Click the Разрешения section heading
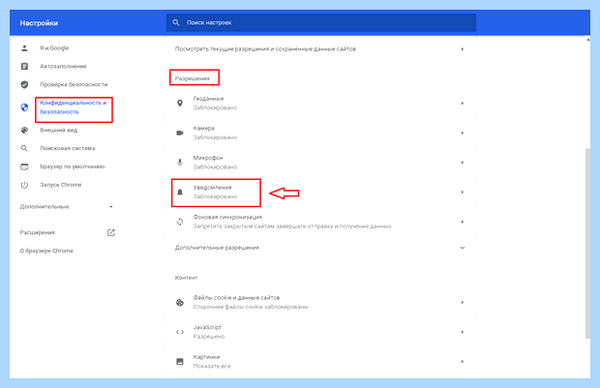This screenshot has height=388, width=600. click(192, 78)
